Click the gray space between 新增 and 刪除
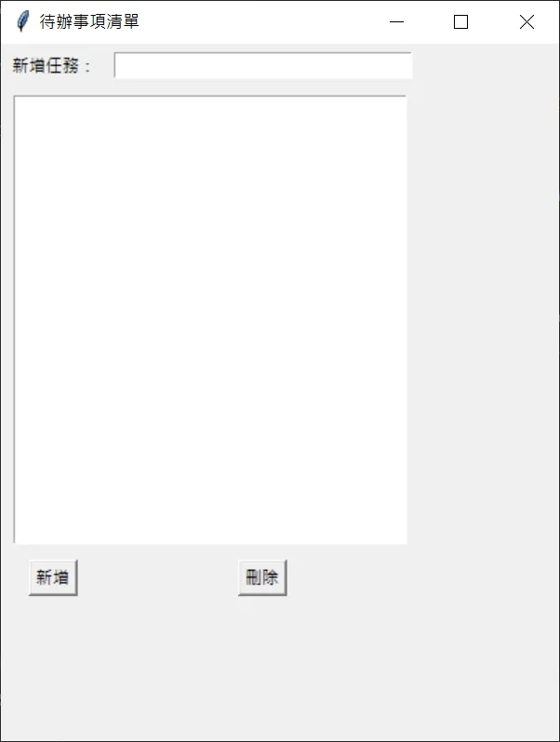 157,577
